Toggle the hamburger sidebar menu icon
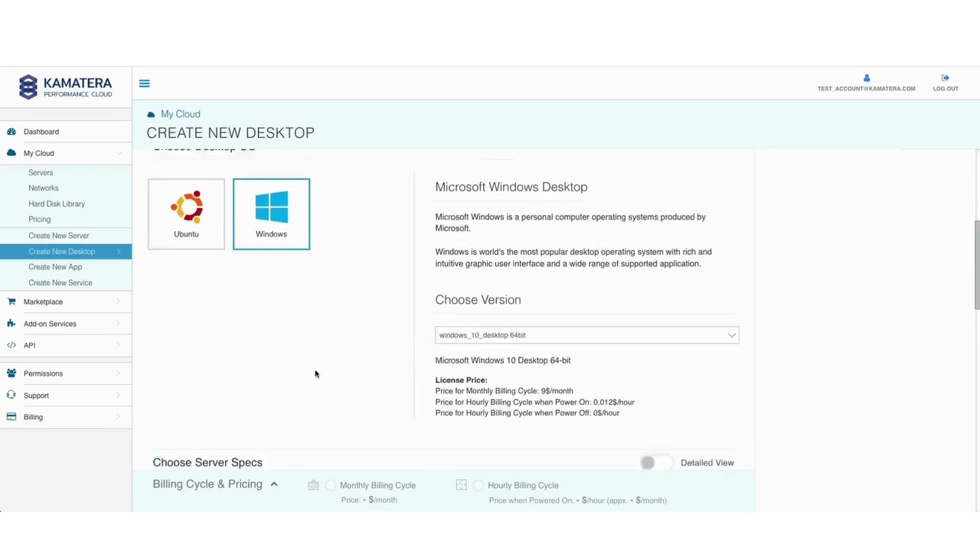This screenshot has height=551, width=980. point(144,83)
